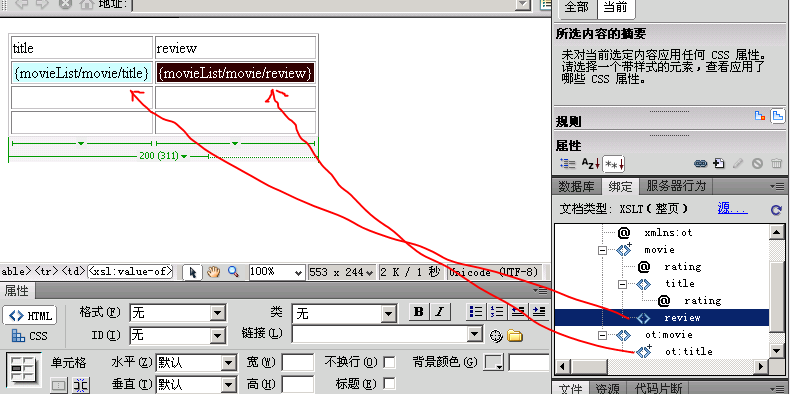Open the 背景颜色 color swatch

click(494, 362)
